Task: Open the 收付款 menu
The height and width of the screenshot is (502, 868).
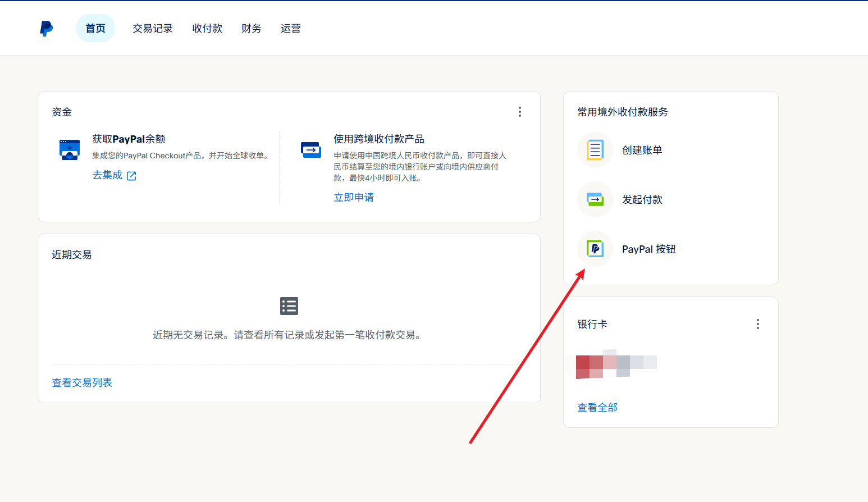Action: 207,28
